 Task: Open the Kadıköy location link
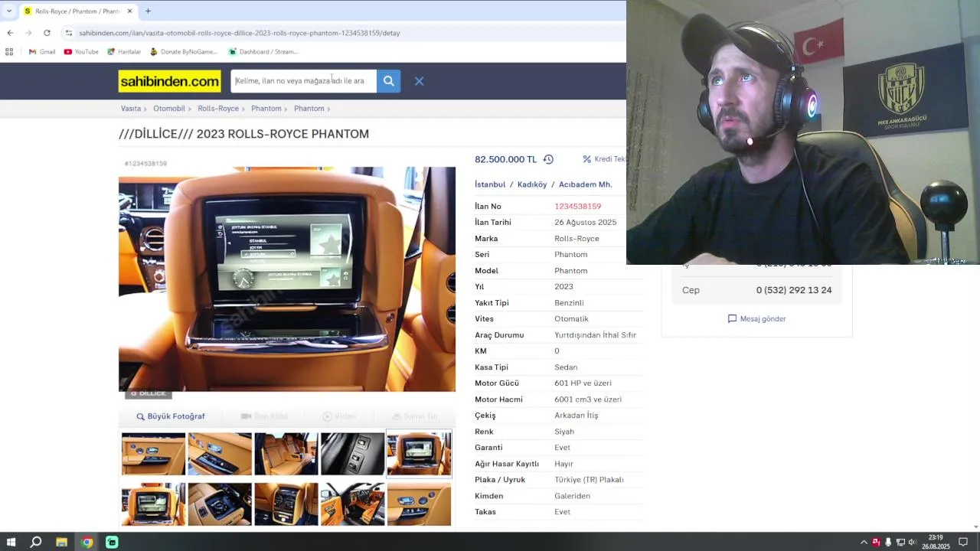pyautogui.click(x=532, y=184)
